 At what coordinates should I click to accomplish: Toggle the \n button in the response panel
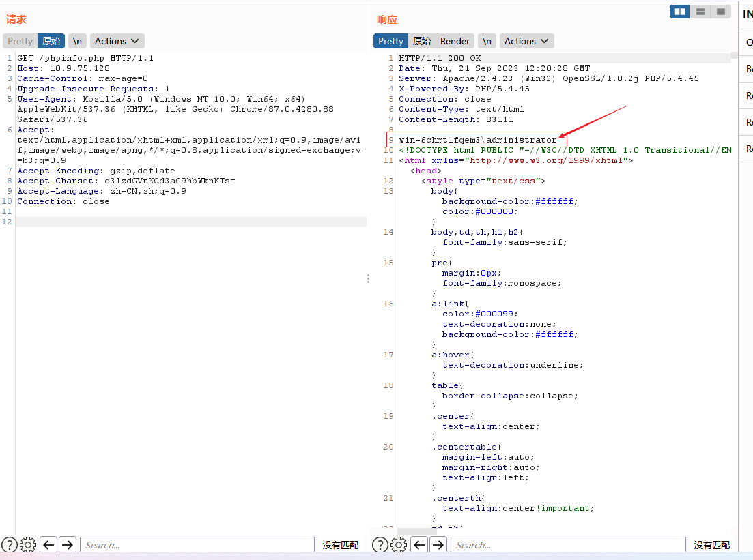[487, 41]
